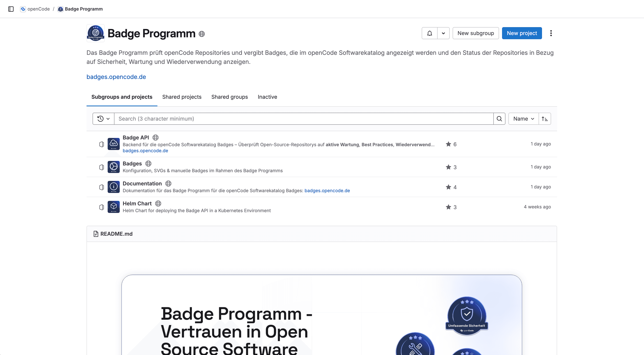Image resolution: width=644 pixels, height=355 pixels.
Task: Toggle the left sidebar panel icon
Action: (x=11, y=9)
